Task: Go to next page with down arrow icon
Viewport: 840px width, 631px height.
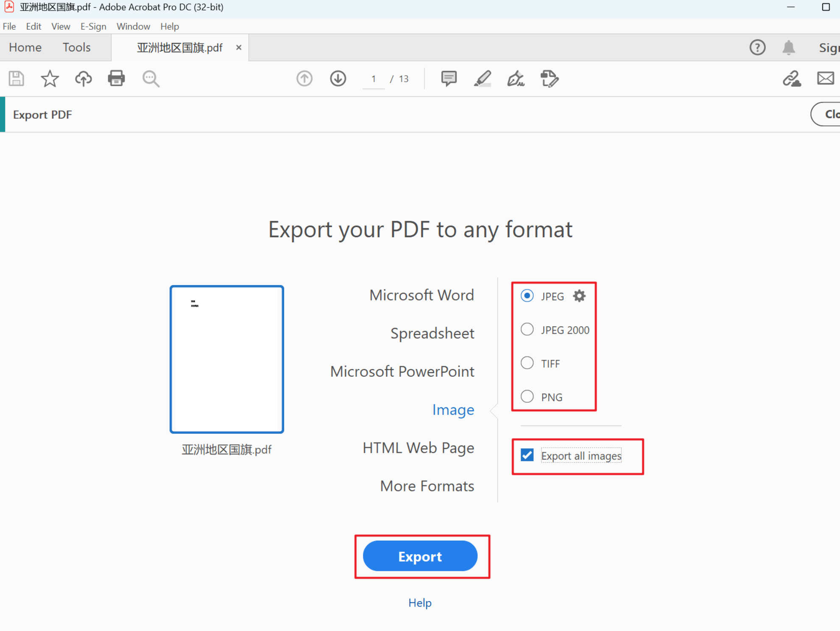Action: pyautogui.click(x=338, y=79)
